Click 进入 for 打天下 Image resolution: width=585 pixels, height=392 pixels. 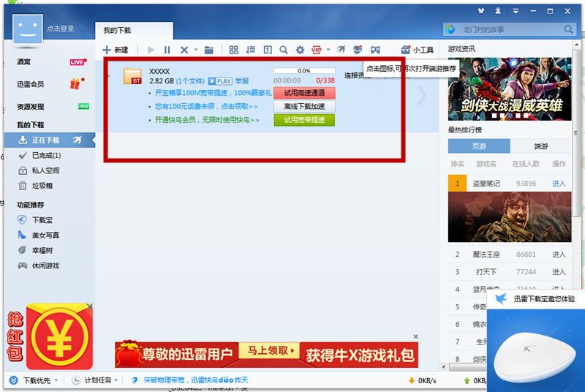point(559,272)
